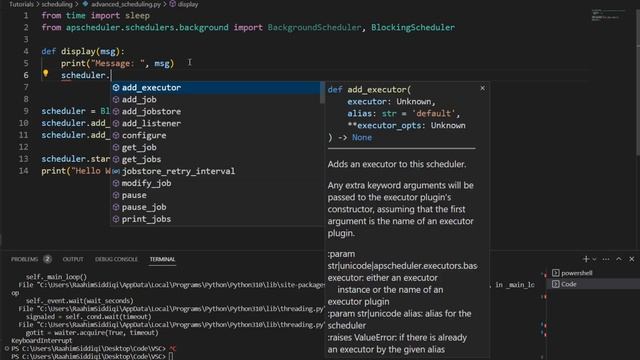Click method icon beside modify_job

pos(116,183)
